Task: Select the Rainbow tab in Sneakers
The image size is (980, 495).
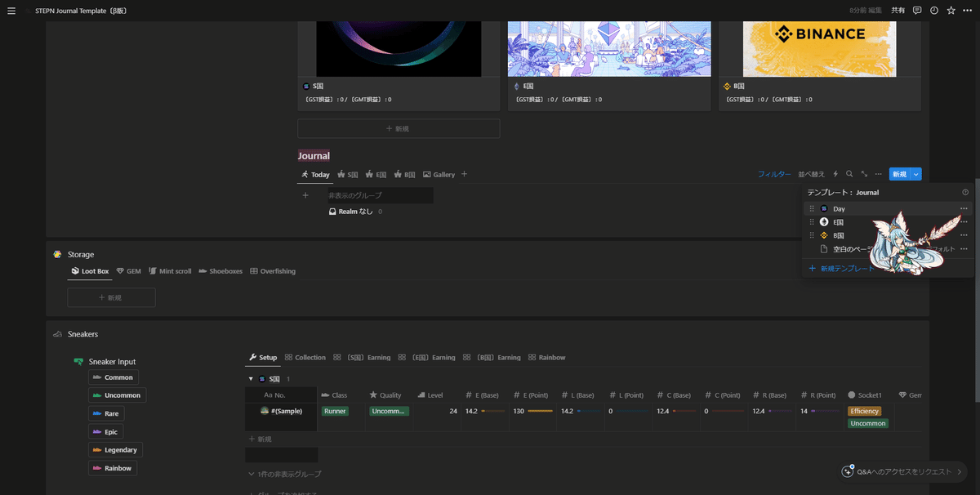Action: tap(546, 358)
